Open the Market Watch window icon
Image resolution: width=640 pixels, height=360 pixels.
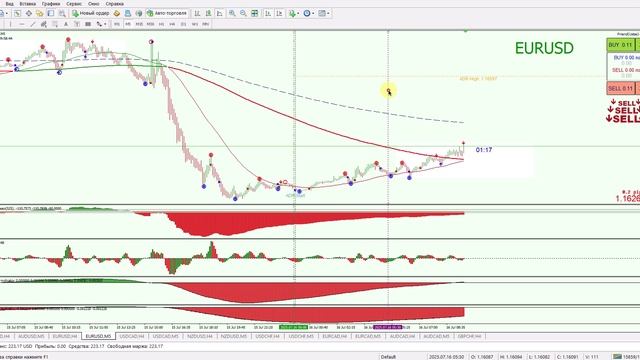coord(17,13)
